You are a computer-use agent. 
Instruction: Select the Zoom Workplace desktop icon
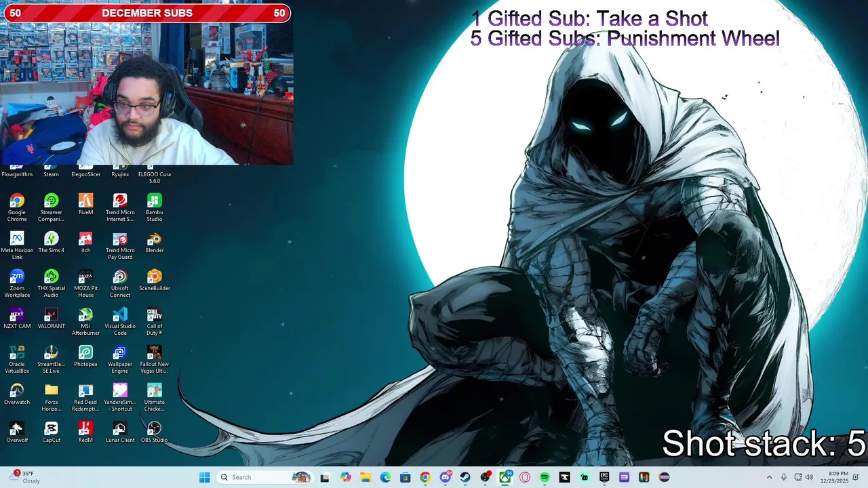click(17, 283)
